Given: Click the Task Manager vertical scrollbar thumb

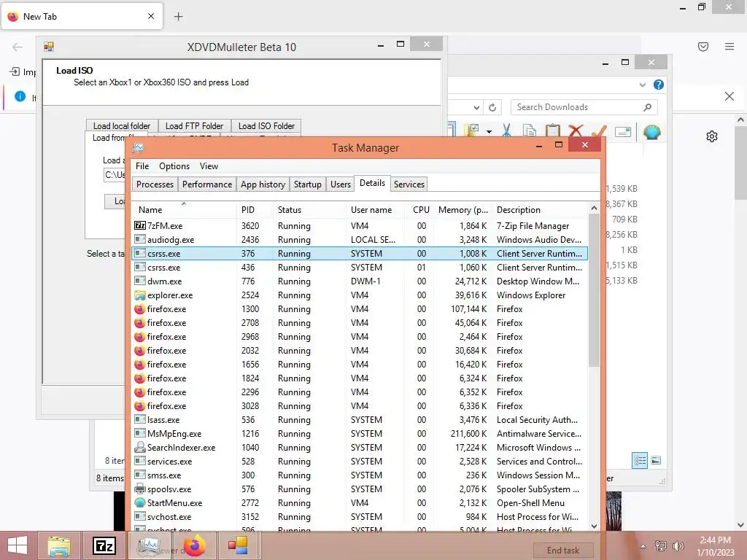Looking at the screenshot, I should (x=594, y=289).
